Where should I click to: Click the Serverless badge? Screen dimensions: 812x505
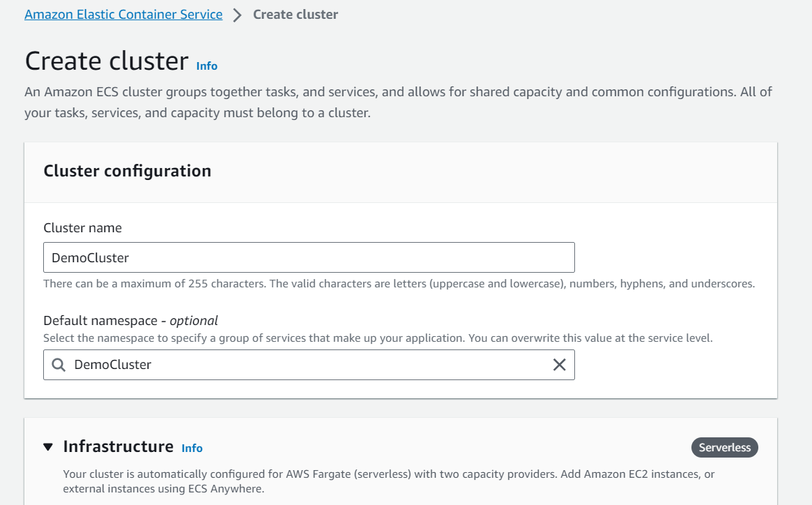point(724,447)
